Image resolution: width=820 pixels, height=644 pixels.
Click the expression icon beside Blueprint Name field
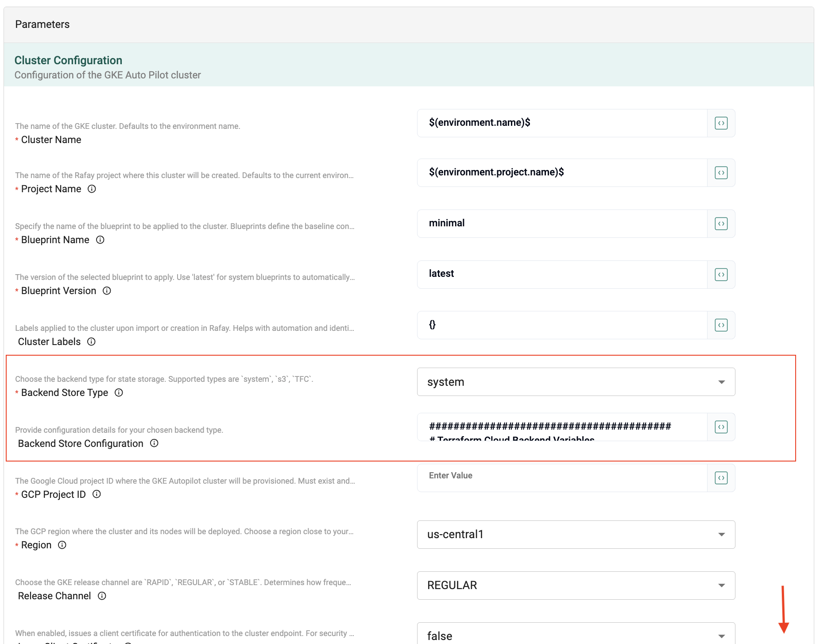point(721,224)
